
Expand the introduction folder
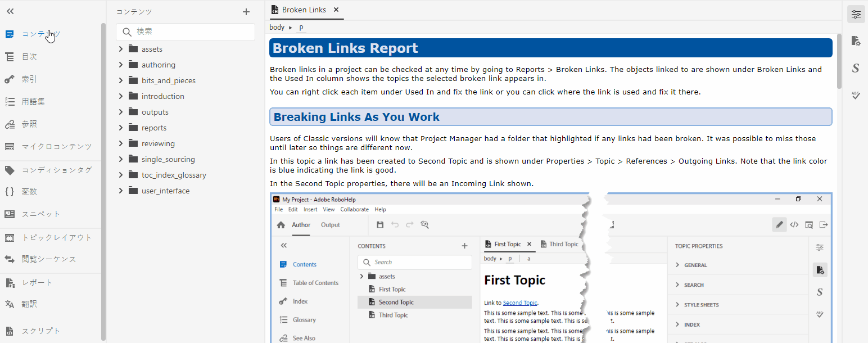point(121,96)
